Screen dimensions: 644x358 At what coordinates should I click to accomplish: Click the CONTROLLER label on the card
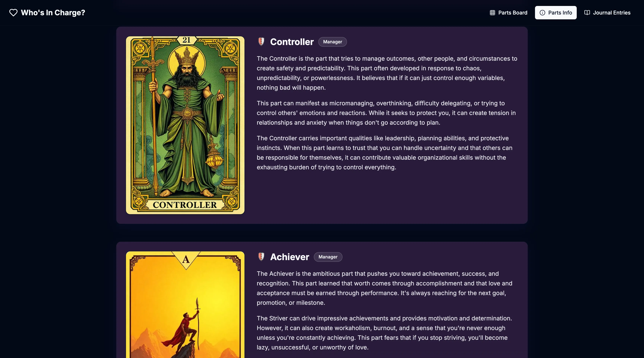[185, 205]
